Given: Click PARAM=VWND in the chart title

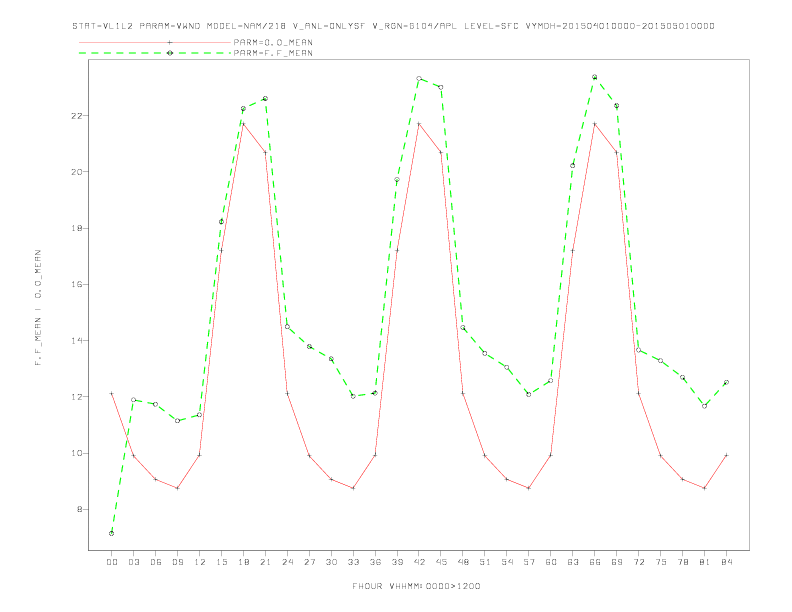Looking at the screenshot, I should [x=170, y=26].
